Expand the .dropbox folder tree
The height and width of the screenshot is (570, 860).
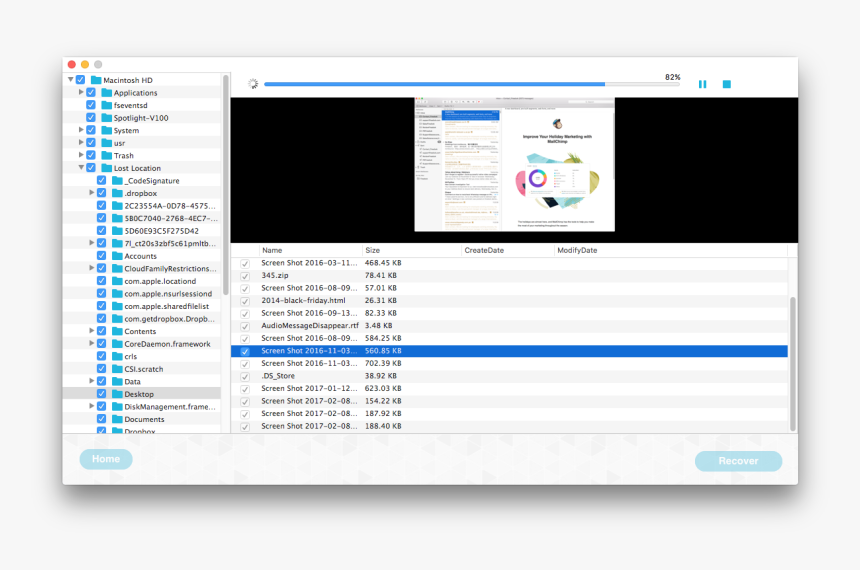tap(92, 193)
